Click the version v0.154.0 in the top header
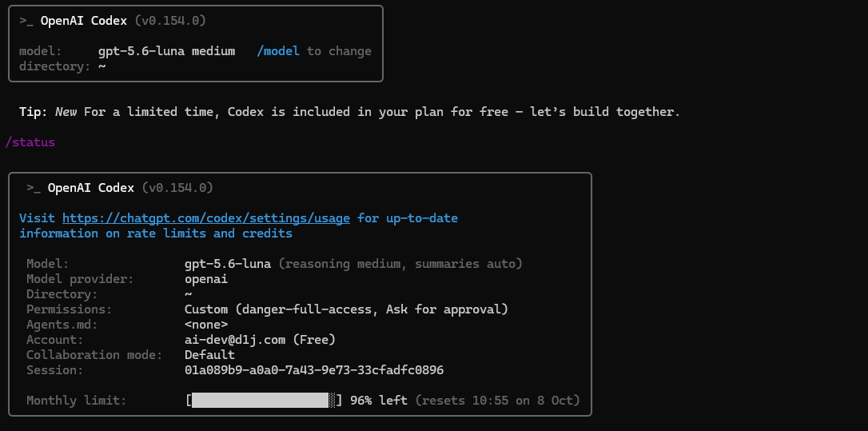 pos(170,21)
